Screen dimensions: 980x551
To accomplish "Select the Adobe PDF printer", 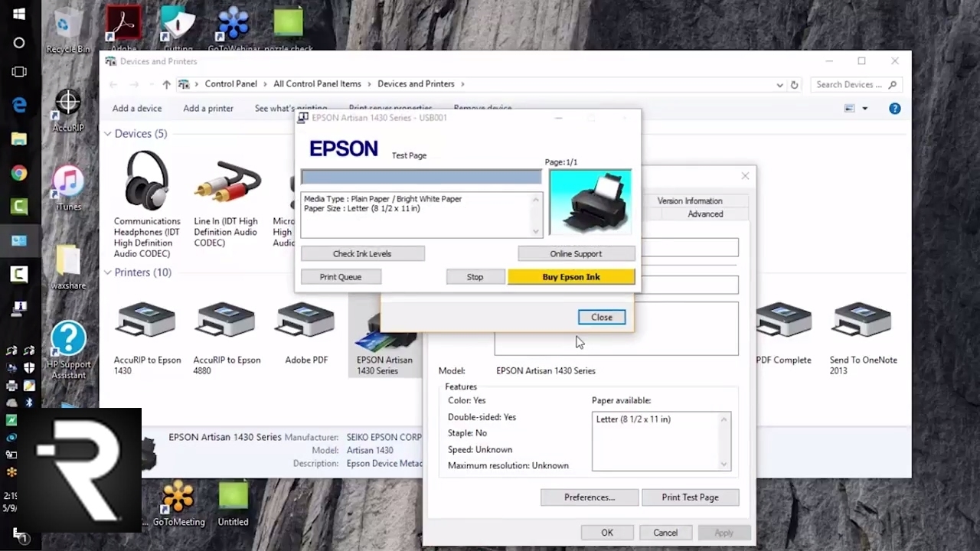I will click(306, 333).
